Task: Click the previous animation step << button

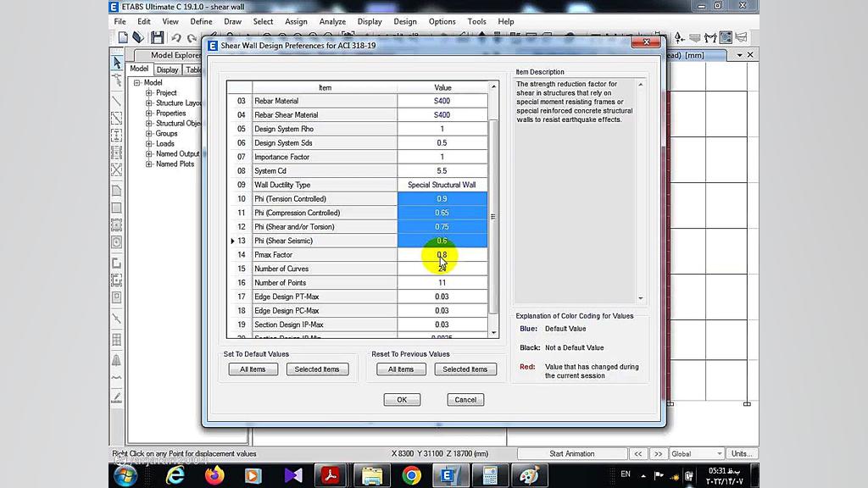Action: pos(637,454)
